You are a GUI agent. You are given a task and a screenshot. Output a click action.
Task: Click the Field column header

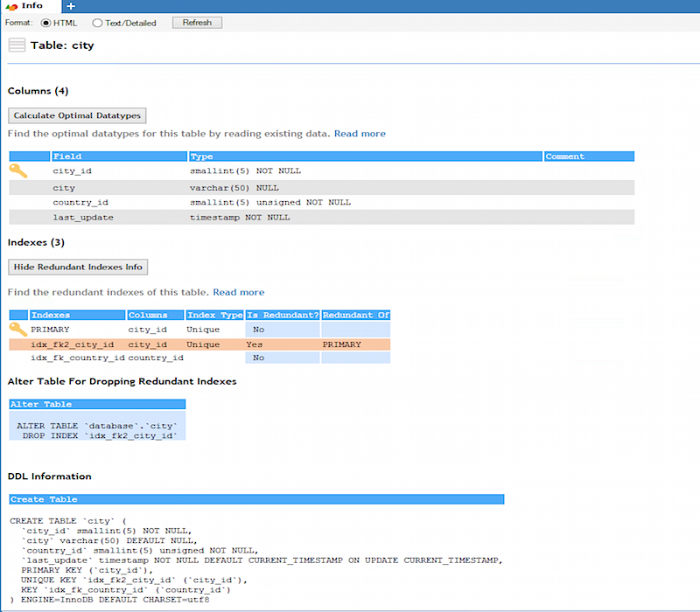pos(119,156)
